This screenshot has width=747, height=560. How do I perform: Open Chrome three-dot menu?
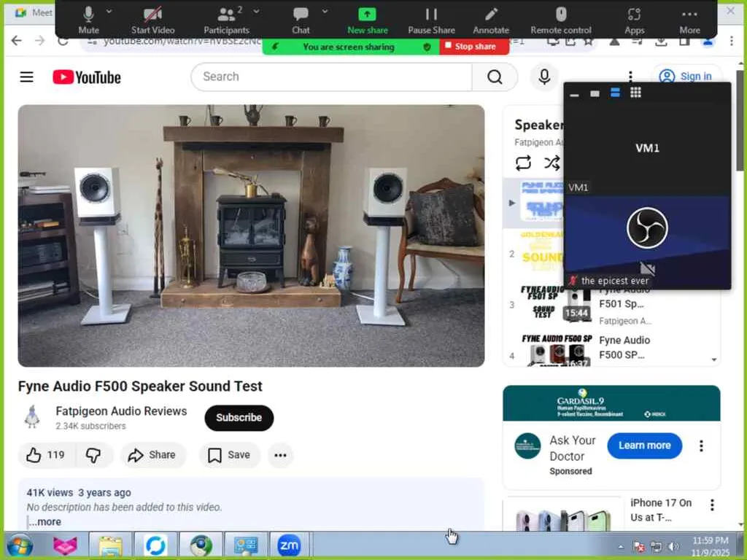click(x=732, y=42)
